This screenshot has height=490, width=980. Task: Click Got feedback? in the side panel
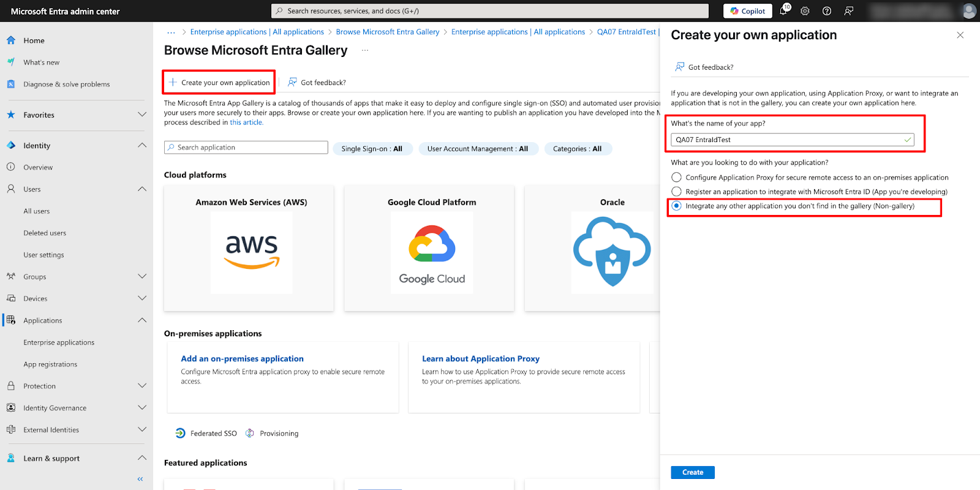pyautogui.click(x=704, y=67)
